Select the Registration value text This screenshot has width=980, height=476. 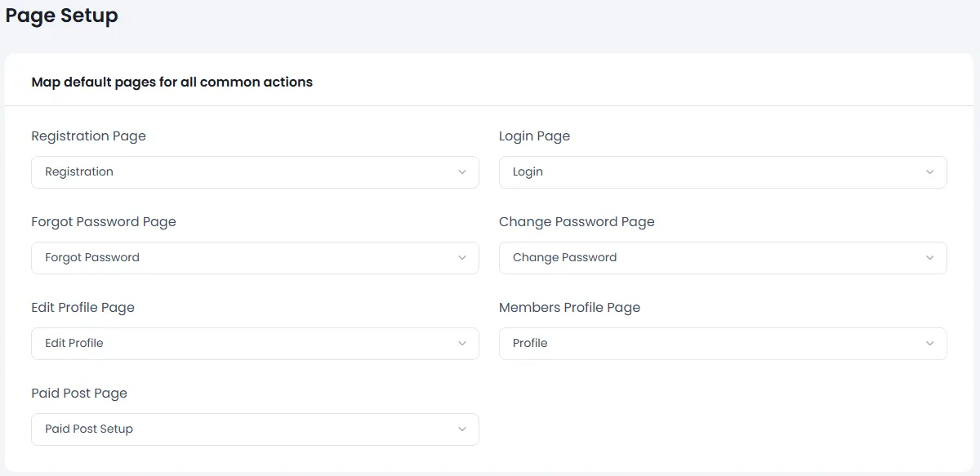point(78,171)
